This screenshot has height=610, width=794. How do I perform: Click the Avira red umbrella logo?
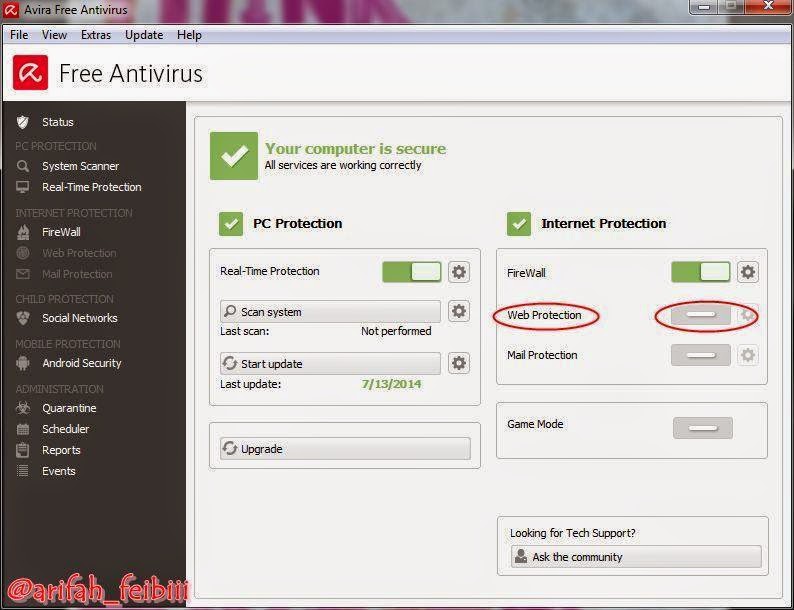pos(30,73)
